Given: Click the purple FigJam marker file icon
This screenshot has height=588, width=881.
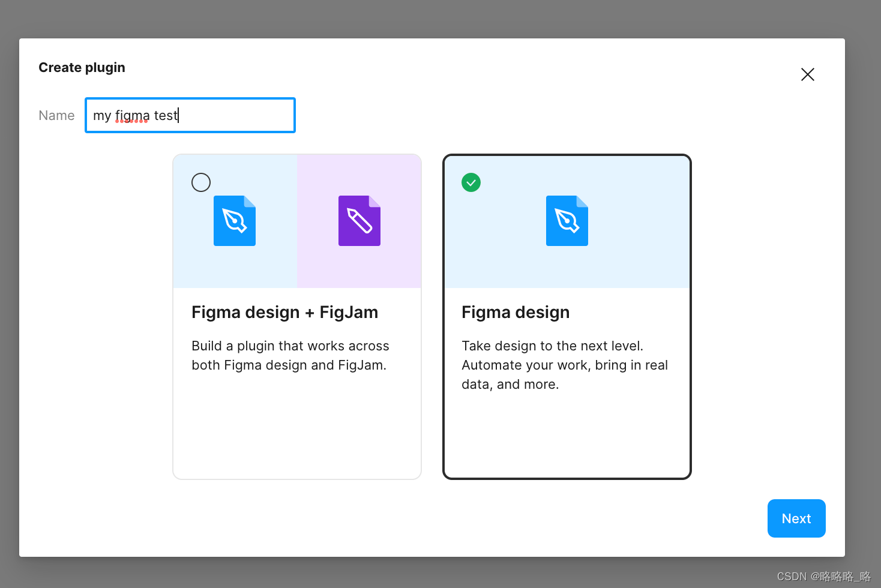Looking at the screenshot, I should (359, 221).
